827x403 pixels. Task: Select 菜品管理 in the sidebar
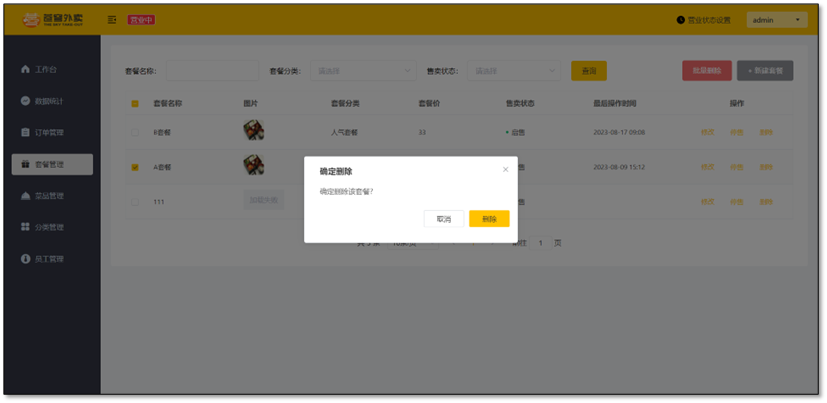(x=44, y=196)
